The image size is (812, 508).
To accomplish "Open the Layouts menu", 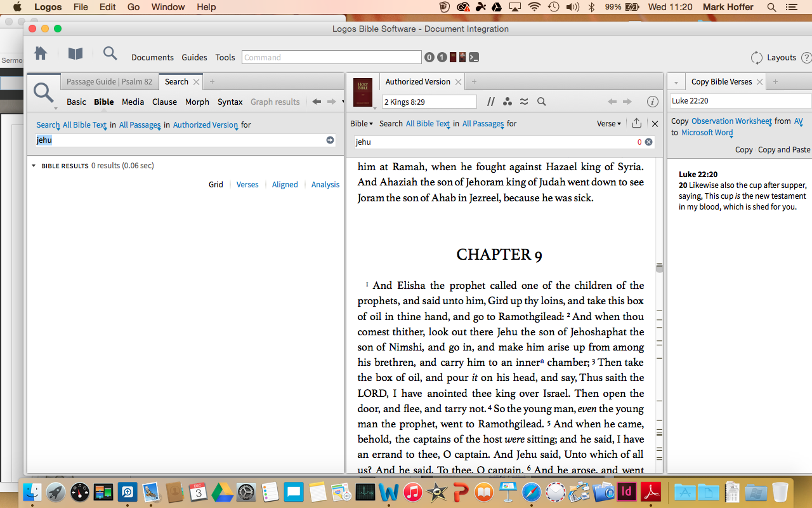I will click(773, 57).
